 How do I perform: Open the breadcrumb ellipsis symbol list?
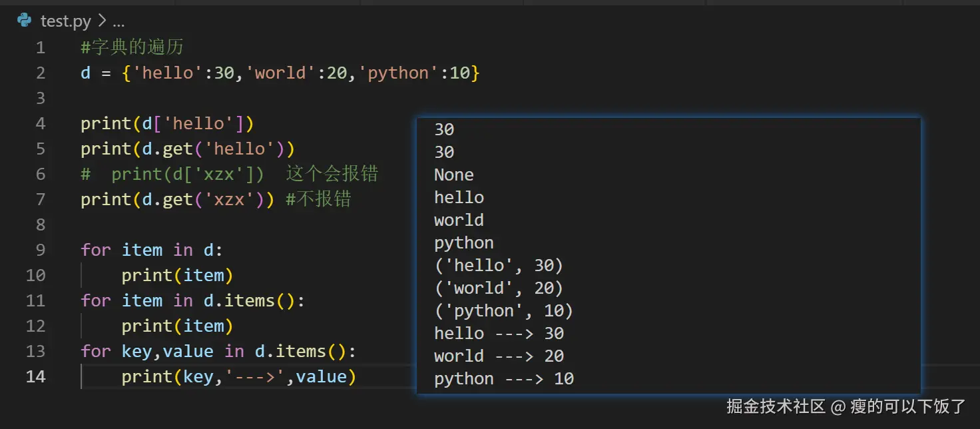pos(119,22)
